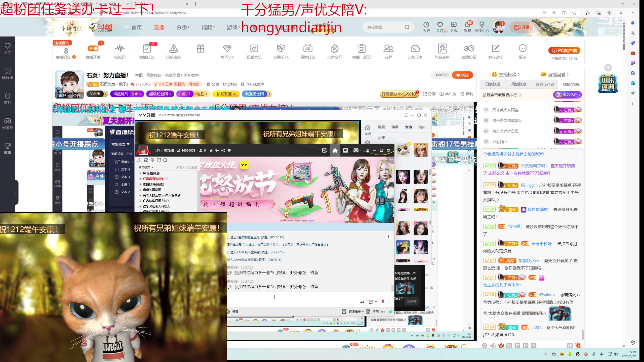Open the 分类 dropdown in navigation
Viewport: 644px width, 362px height.
click(x=183, y=27)
